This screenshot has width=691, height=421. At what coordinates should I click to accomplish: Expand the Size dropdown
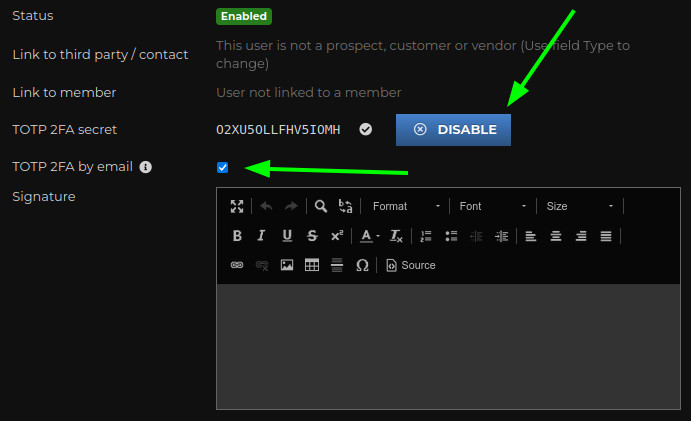pos(580,206)
